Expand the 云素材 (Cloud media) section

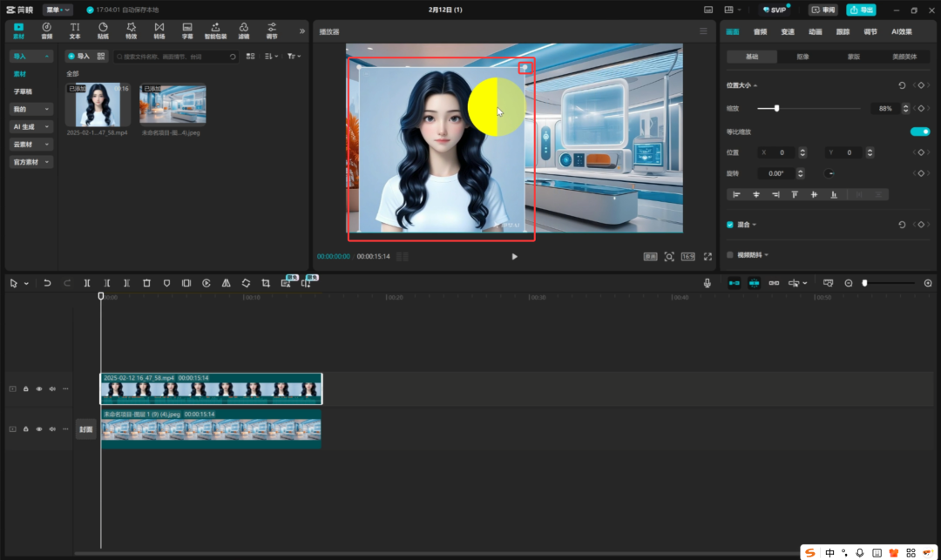coord(31,145)
